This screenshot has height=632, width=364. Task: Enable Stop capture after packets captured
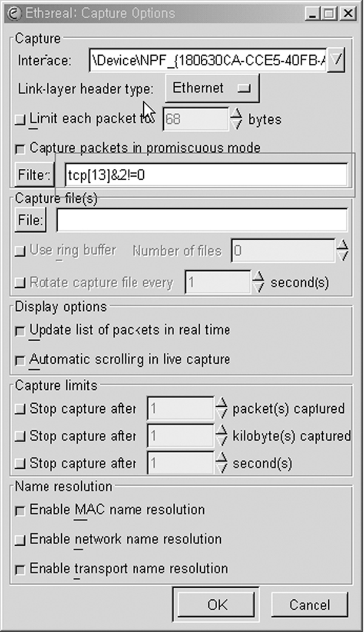point(20,410)
